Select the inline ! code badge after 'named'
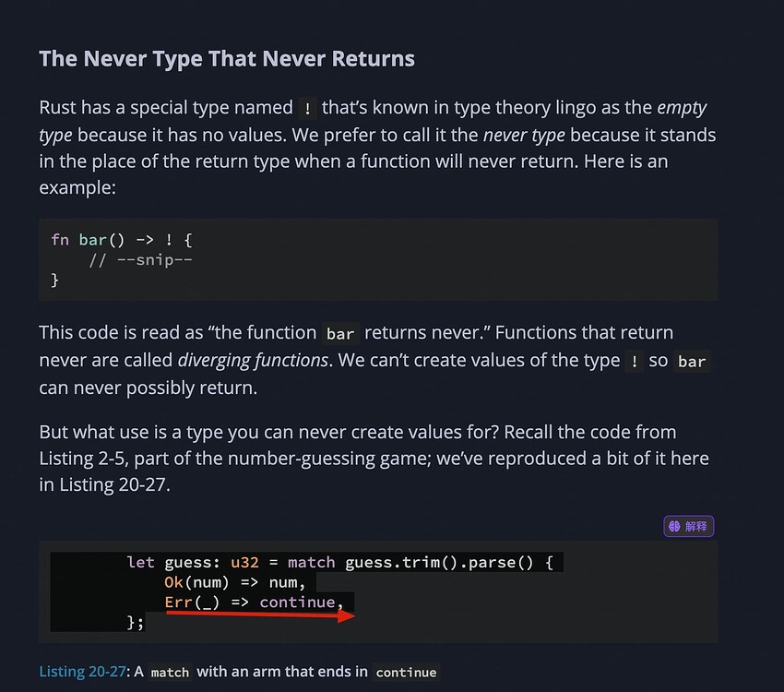The image size is (784, 692). pos(309,108)
